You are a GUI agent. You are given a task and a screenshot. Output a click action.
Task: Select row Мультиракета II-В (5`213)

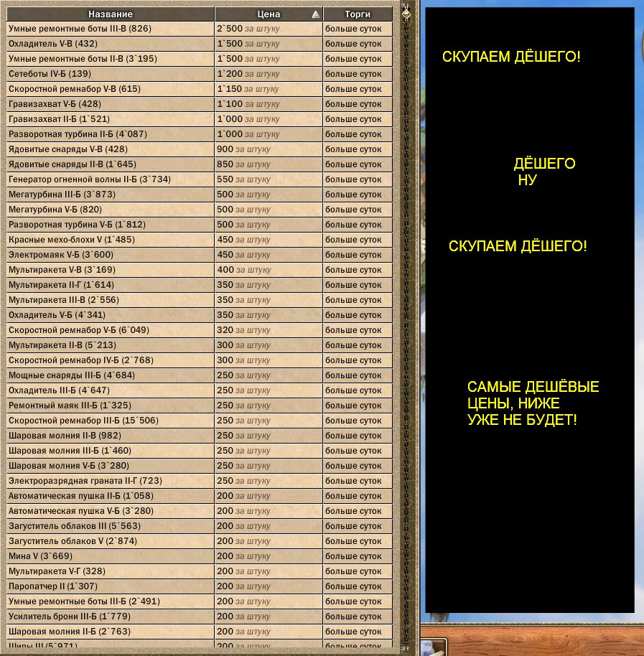(200, 345)
